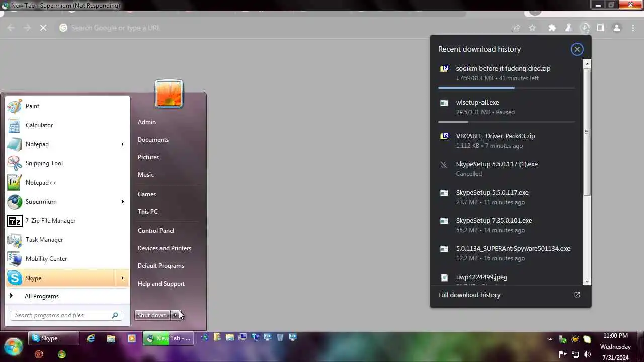This screenshot has height=362, width=644.
Task: Open the Admin user folder
Action: click(147, 122)
